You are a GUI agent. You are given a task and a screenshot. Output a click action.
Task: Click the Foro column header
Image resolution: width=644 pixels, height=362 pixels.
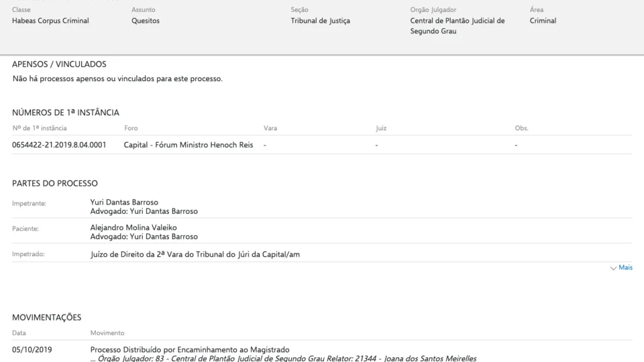[131, 128]
